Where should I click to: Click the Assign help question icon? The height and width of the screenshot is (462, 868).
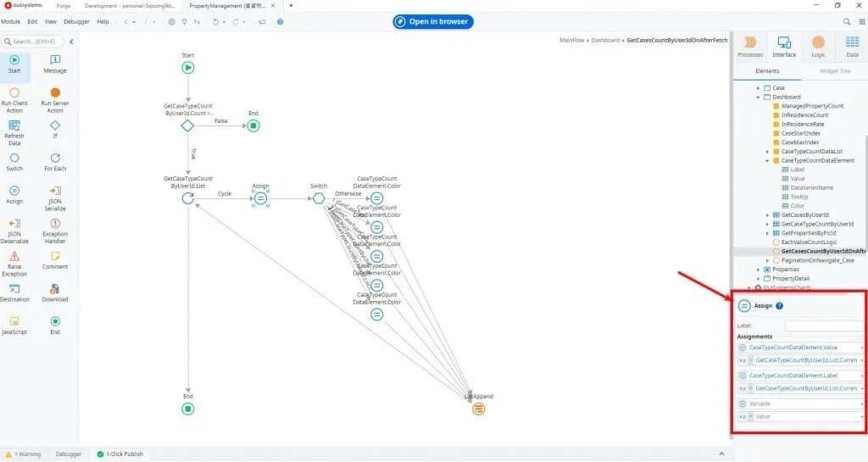[779, 306]
